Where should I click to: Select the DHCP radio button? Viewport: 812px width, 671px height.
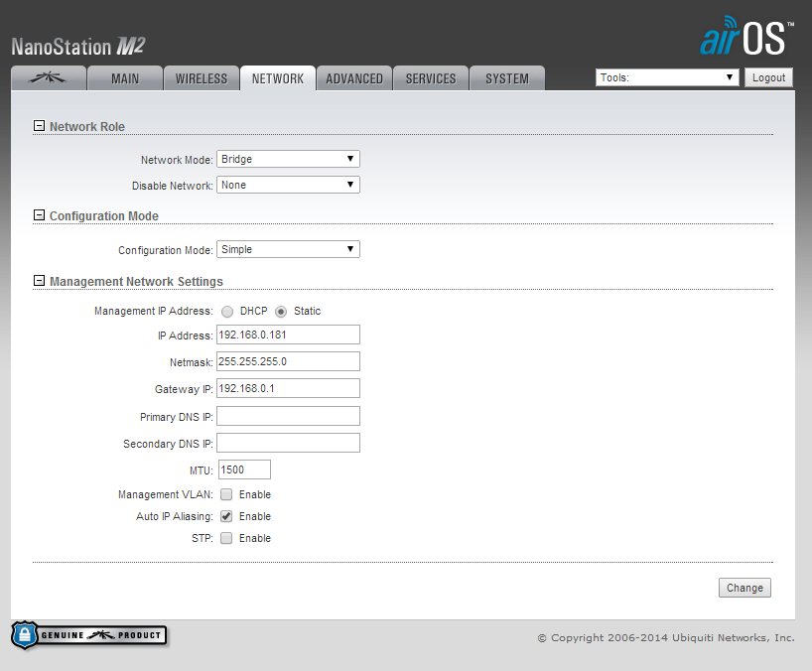pyautogui.click(x=227, y=312)
